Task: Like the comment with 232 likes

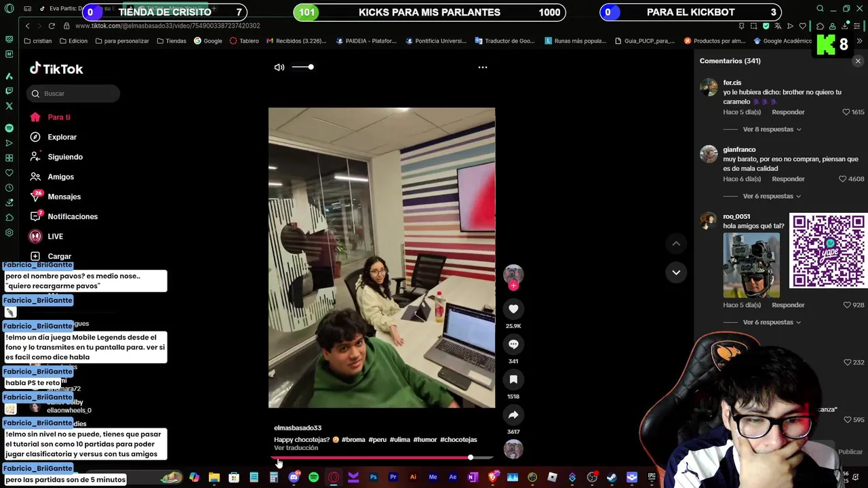Action: point(847,363)
